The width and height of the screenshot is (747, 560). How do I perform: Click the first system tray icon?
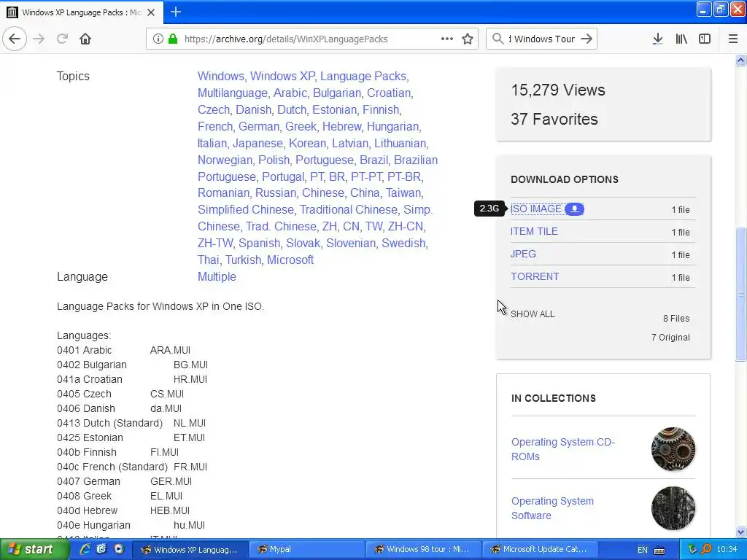(x=693, y=549)
